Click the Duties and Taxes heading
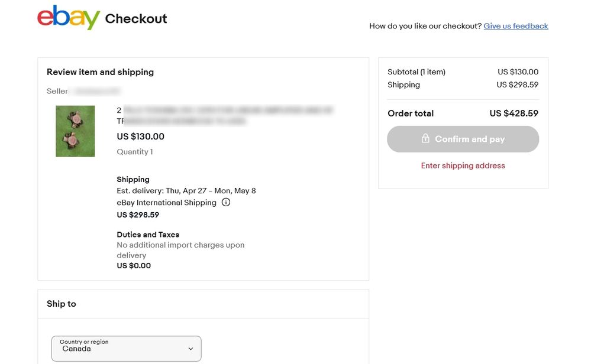Viewport: 591px width, 364px height. (x=148, y=235)
